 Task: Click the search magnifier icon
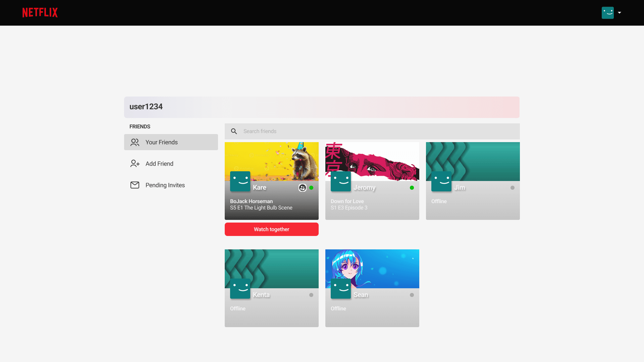coord(234,131)
